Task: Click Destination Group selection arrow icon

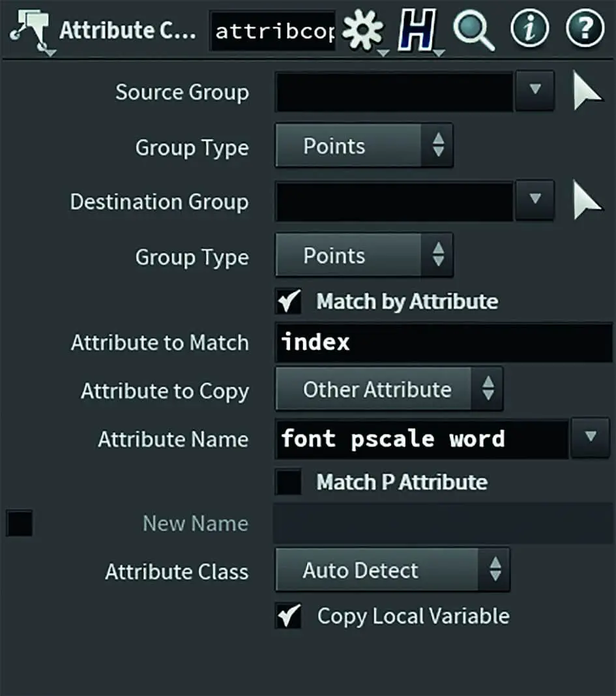Action: [x=587, y=201]
